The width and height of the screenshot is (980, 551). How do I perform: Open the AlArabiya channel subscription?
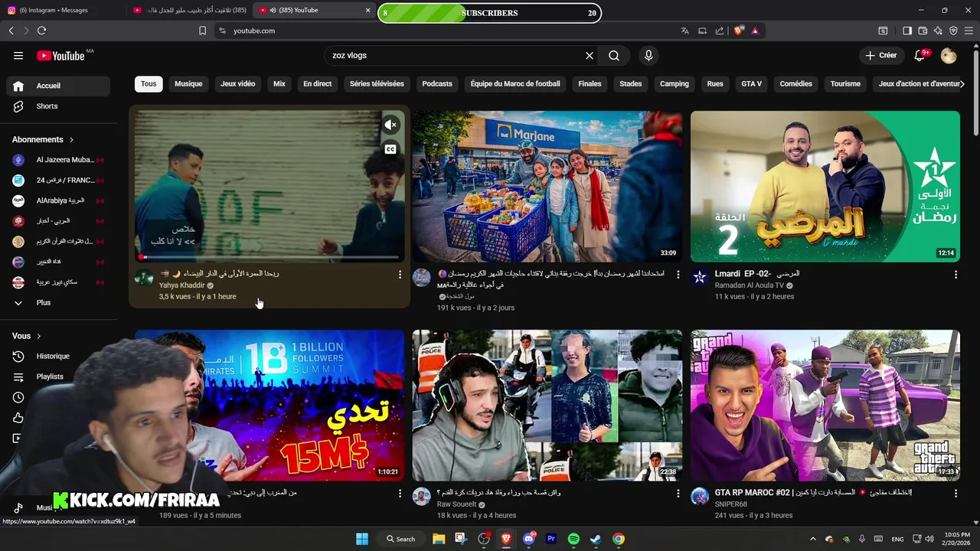pyautogui.click(x=58, y=201)
